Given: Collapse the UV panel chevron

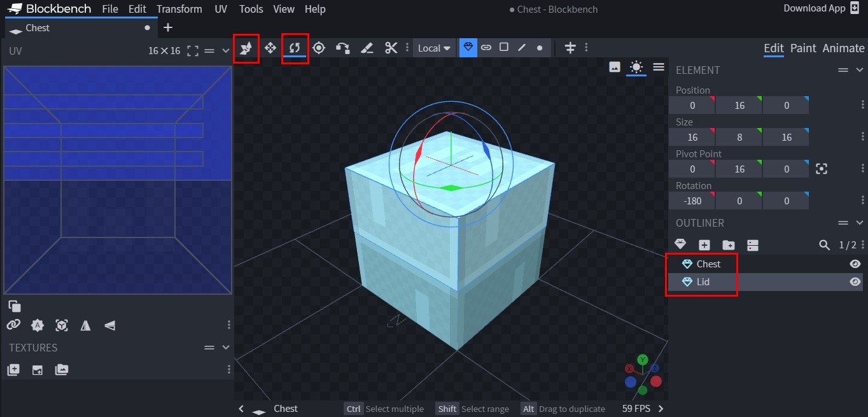Looking at the screenshot, I should coord(226,51).
